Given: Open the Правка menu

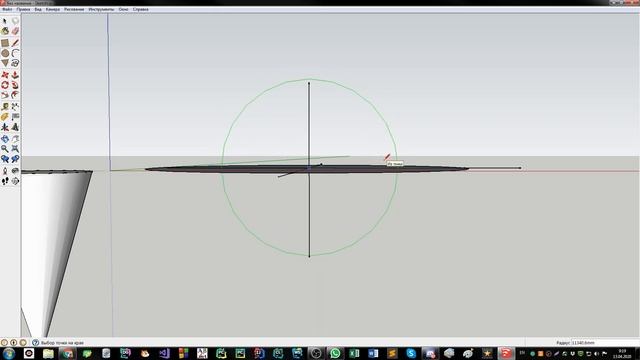Looking at the screenshot, I should [23, 9].
